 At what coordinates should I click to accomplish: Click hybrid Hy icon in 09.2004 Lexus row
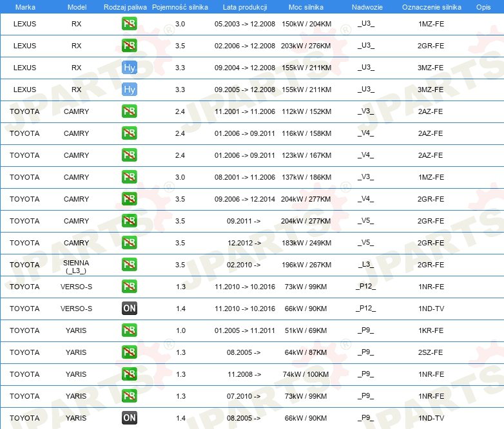pyautogui.click(x=130, y=68)
